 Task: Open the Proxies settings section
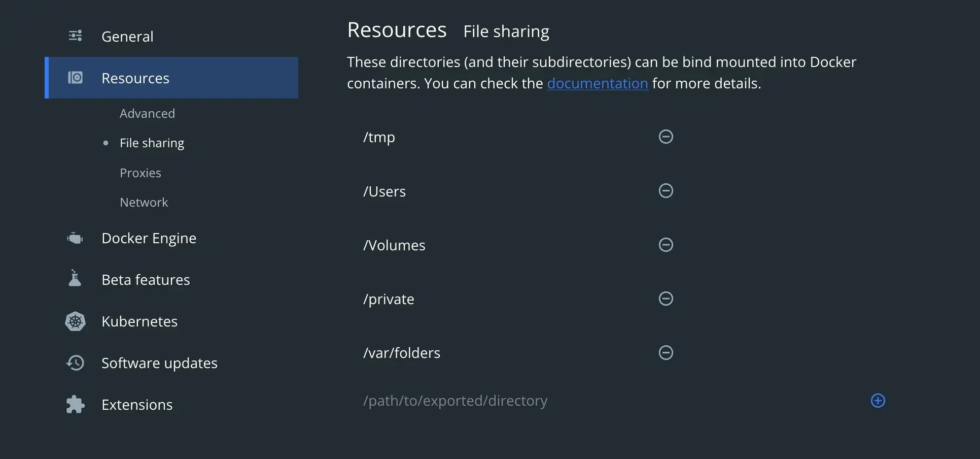point(140,173)
